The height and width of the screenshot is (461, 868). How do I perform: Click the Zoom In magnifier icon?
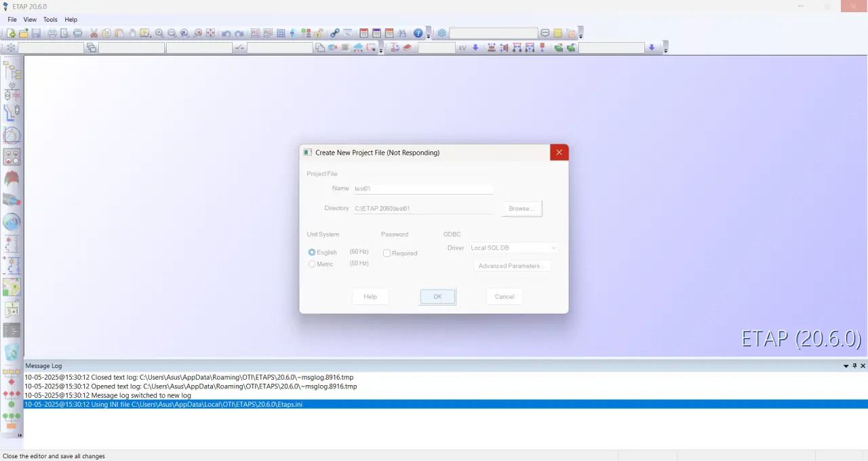pos(159,33)
